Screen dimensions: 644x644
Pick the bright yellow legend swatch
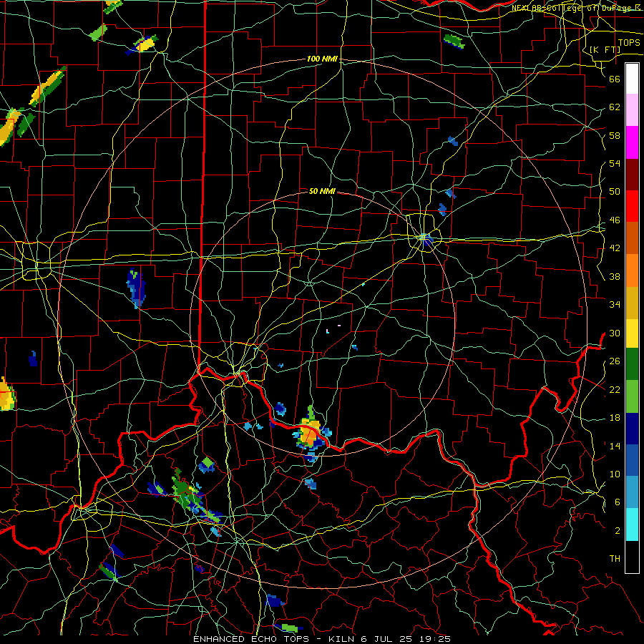pos(632,333)
